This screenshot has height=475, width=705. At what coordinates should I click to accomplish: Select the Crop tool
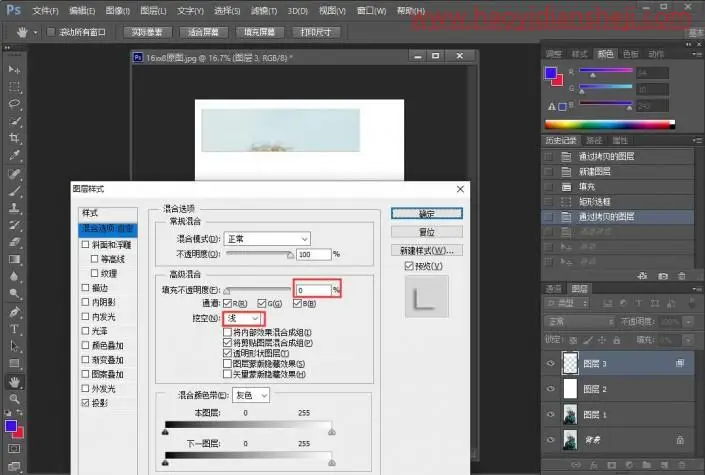pyautogui.click(x=14, y=138)
